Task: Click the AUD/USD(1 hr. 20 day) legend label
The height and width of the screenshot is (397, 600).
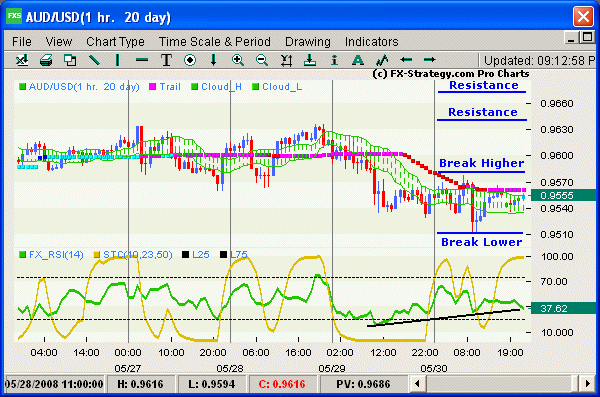Action: tap(84, 87)
